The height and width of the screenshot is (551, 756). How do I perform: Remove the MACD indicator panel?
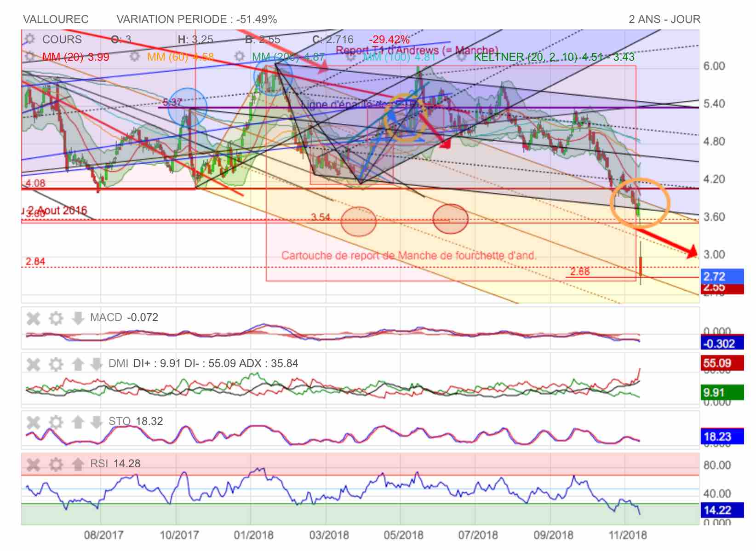(33, 318)
